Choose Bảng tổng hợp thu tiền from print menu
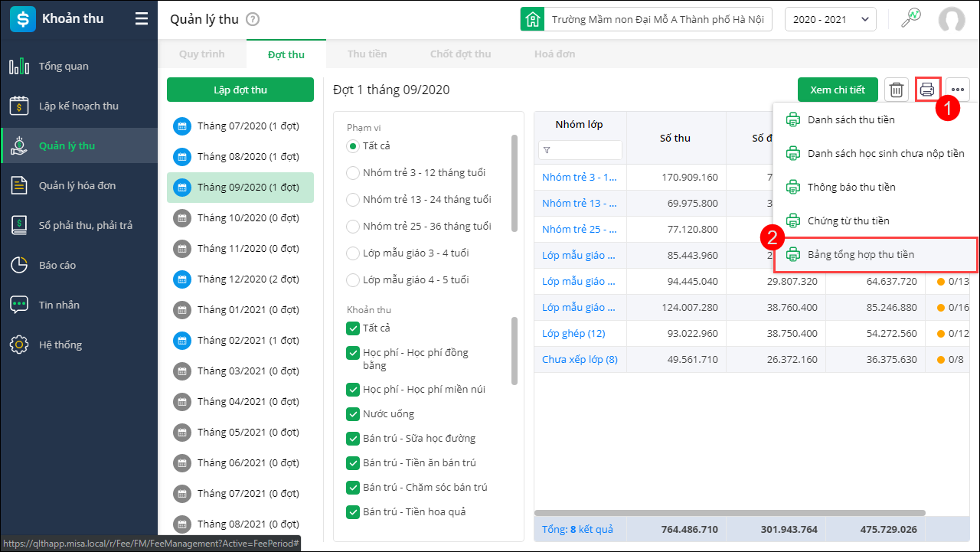 tap(876, 255)
